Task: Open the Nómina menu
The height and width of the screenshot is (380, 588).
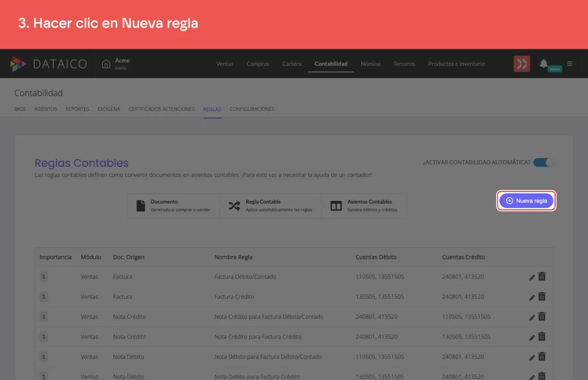Action: (x=370, y=64)
